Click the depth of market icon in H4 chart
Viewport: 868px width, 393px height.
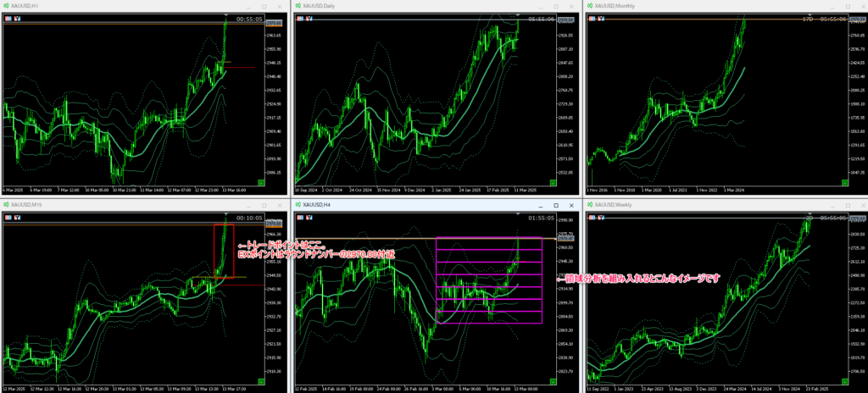[308, 217]
